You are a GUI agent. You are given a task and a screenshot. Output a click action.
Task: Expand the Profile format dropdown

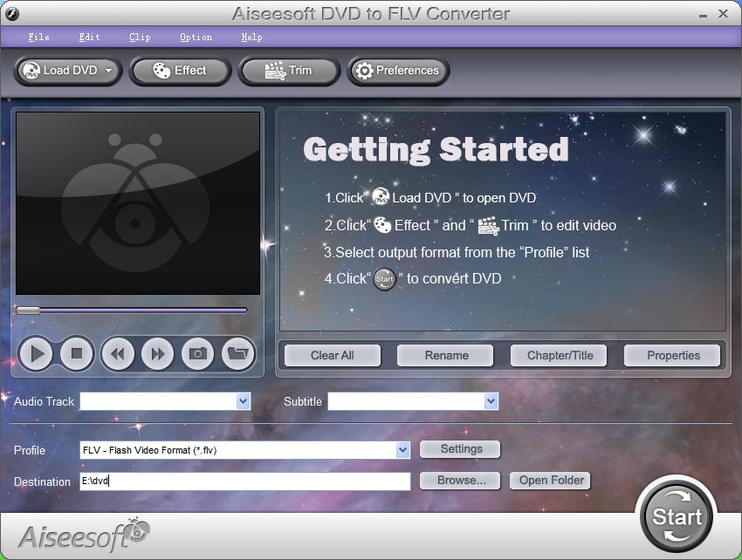point(402,450)
